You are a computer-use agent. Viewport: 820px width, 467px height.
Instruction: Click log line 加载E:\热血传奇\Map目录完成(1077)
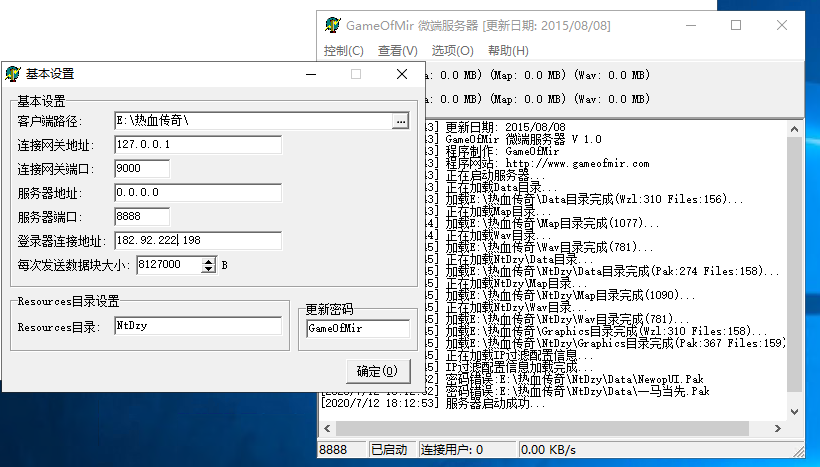[552, 223]
